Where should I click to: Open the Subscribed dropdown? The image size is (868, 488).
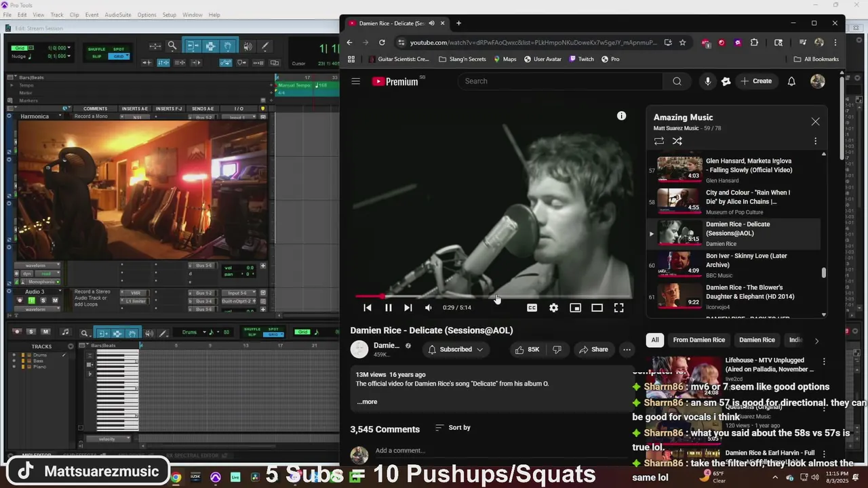[456, 350]
